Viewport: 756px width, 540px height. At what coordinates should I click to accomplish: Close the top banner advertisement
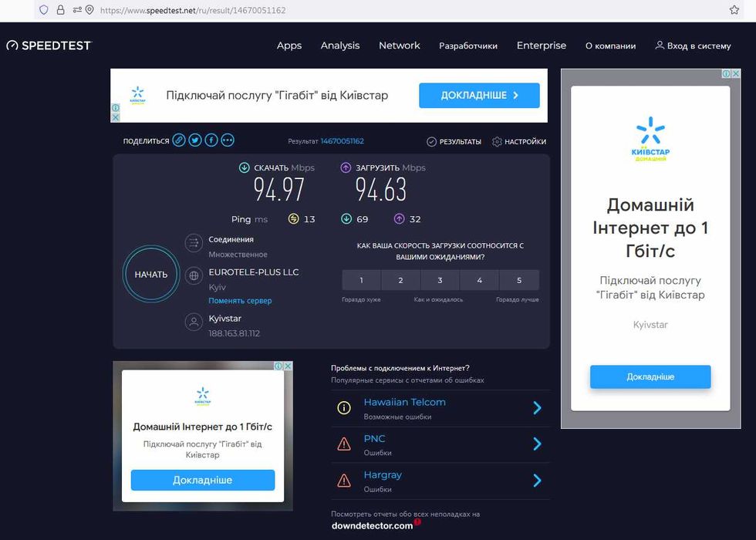[115, 117]
